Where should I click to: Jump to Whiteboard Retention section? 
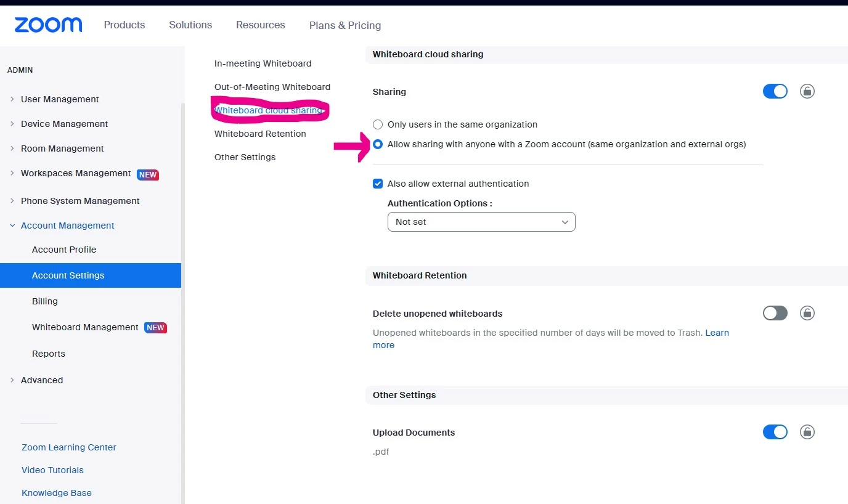(x=260, y=134)
